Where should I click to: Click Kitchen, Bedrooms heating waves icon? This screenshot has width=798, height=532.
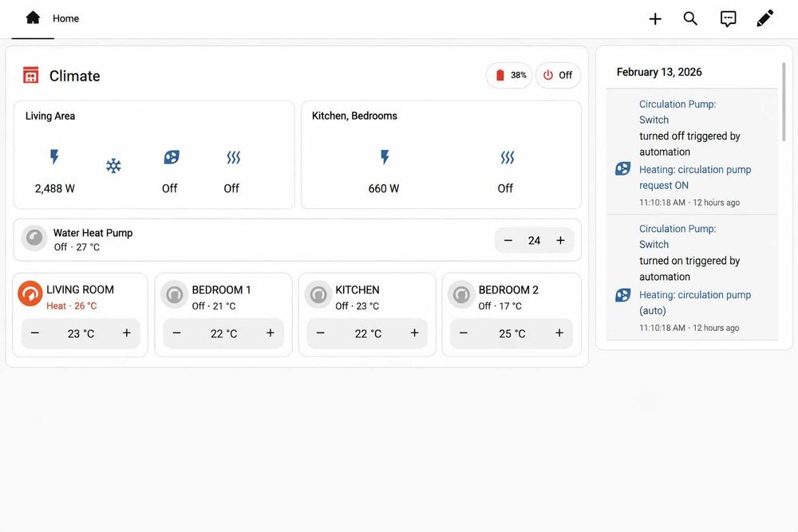[x=507, y=157]
